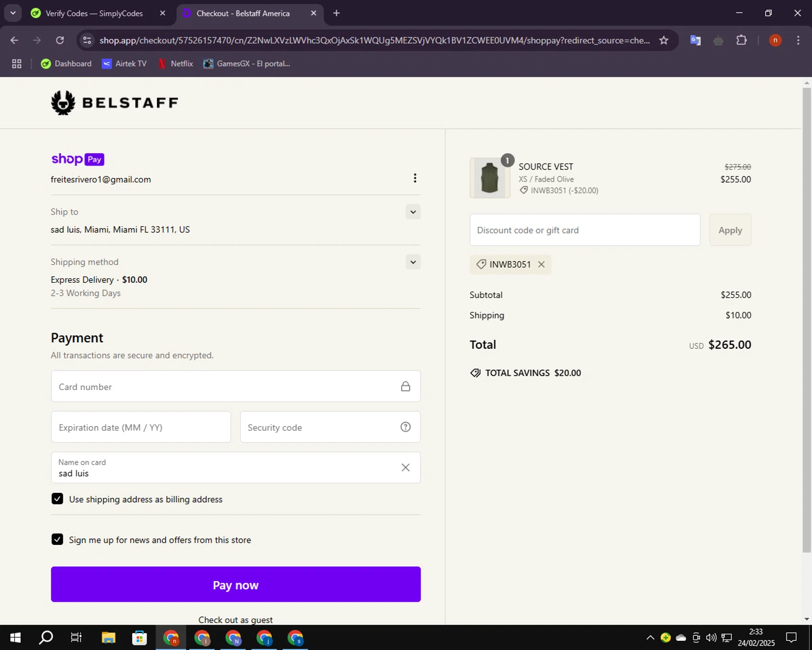The image size is (812, 650).
Task: Open Task View on taskbar
Action: (x=76, y=638)
